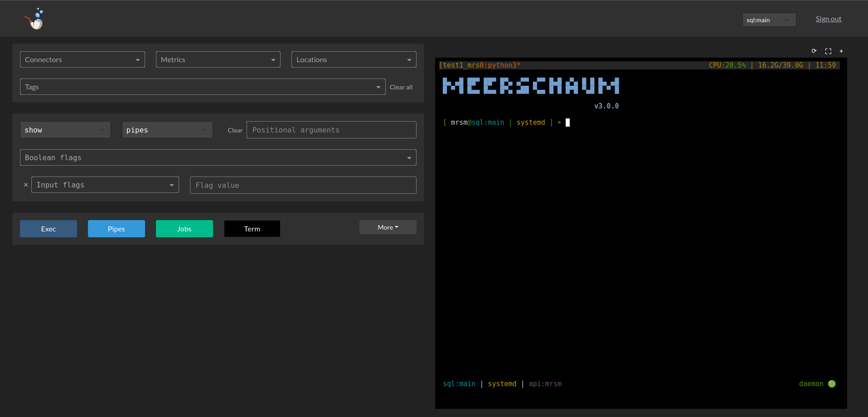Viewport: 868px width, 417px height.
Task: Open the More dropdown menu
Action: pos(388,227)
